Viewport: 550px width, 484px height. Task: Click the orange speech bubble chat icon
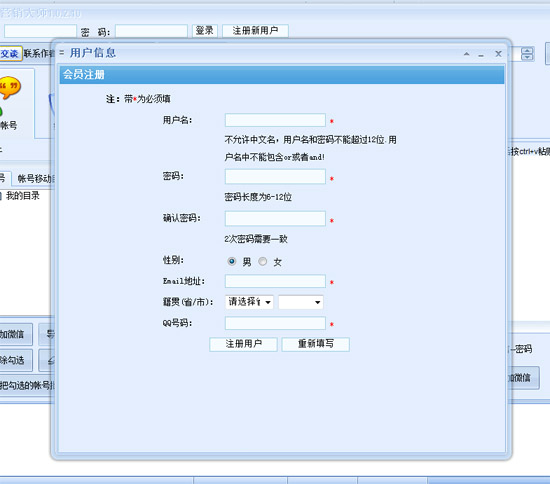click(x=10, y=87)
